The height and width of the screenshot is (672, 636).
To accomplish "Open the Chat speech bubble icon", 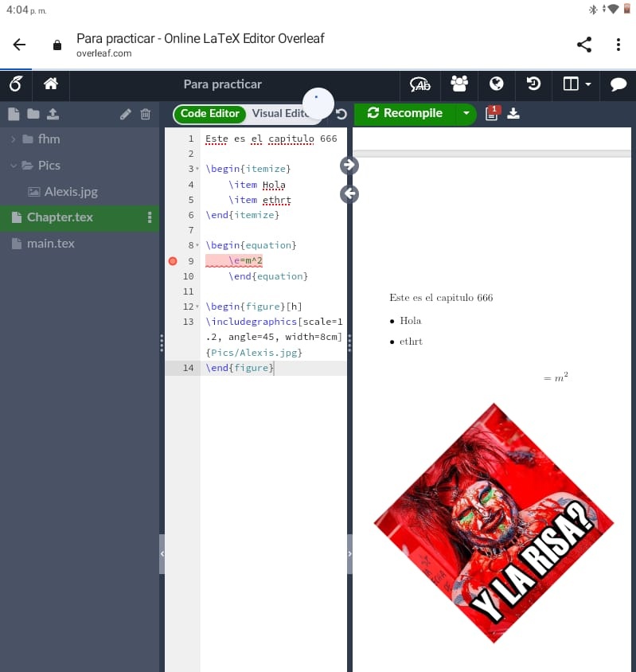I will click(618, 84).
